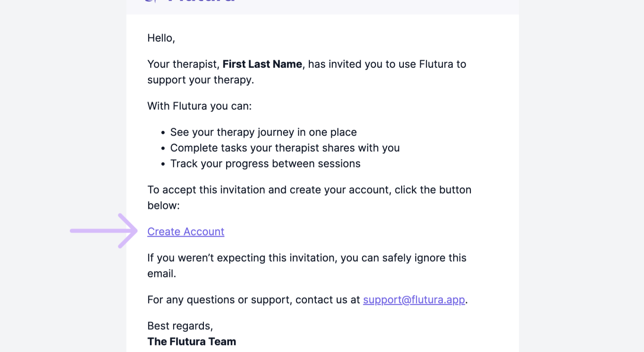
Task: Click the bold "The Flutura Team" signature
Action: click(192, 342)
